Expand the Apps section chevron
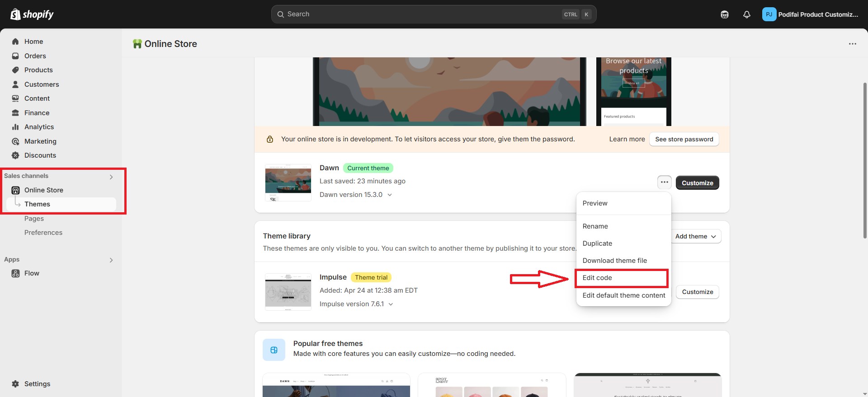 click(x=111, y=260)
